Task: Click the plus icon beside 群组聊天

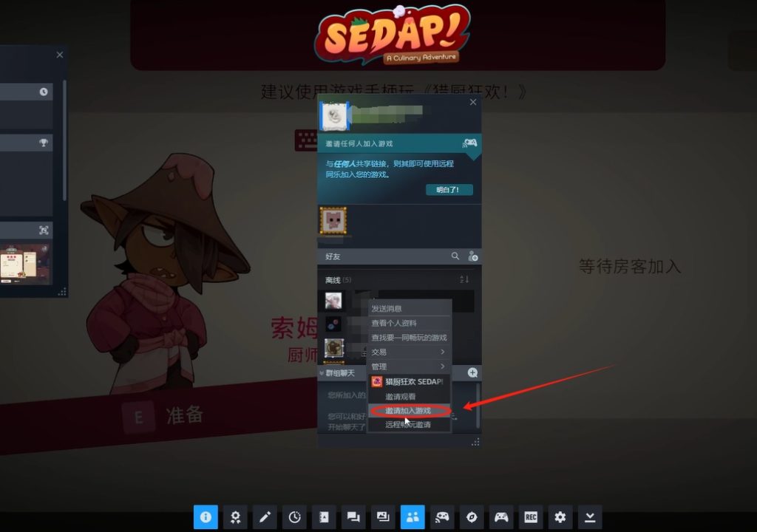Action: tap(472, 372)
